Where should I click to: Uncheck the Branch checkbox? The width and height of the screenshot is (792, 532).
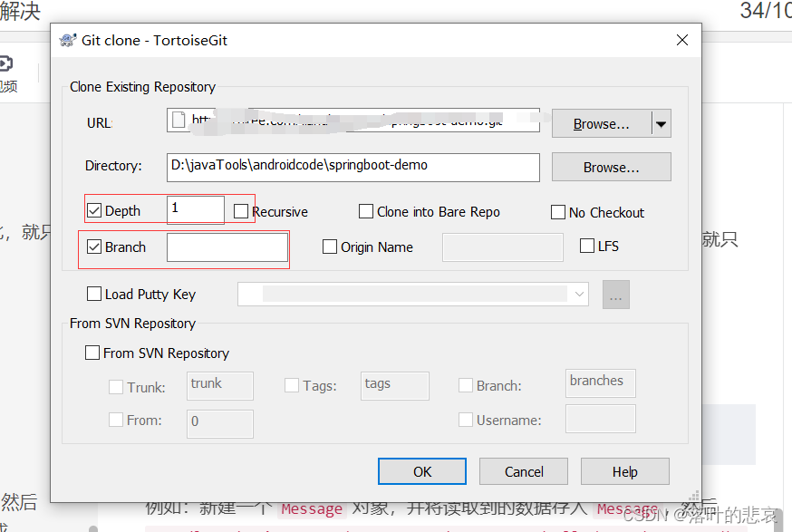point(94,247)
